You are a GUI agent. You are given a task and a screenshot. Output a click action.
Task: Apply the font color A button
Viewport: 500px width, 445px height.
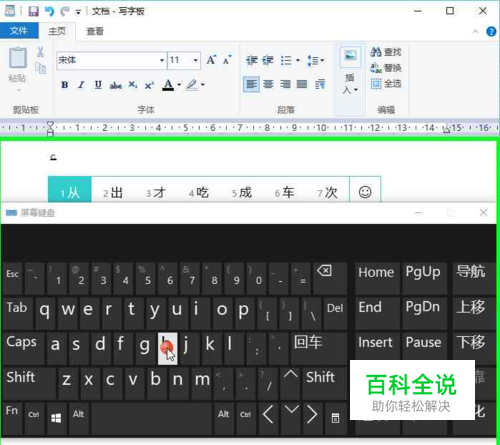(168, 85)
